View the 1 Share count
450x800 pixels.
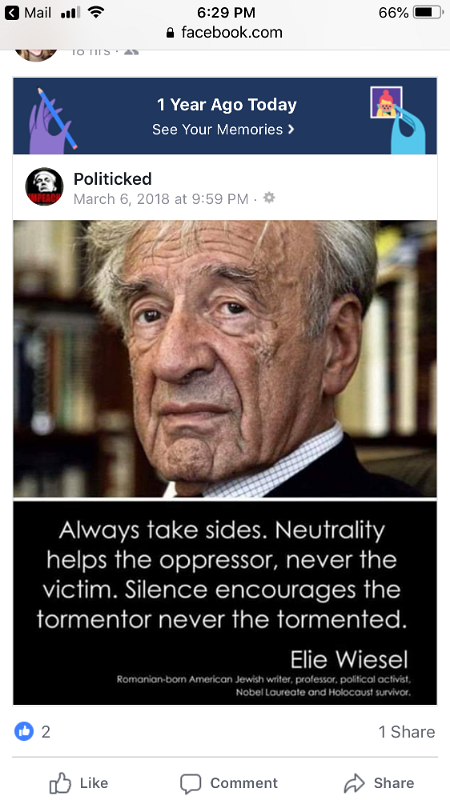point(407,732)
